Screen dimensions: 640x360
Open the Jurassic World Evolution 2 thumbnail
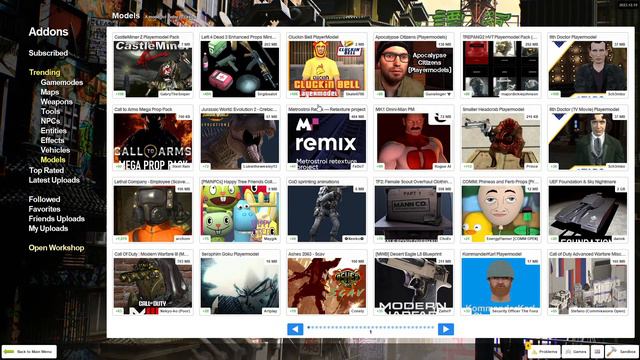coord(240,141)
